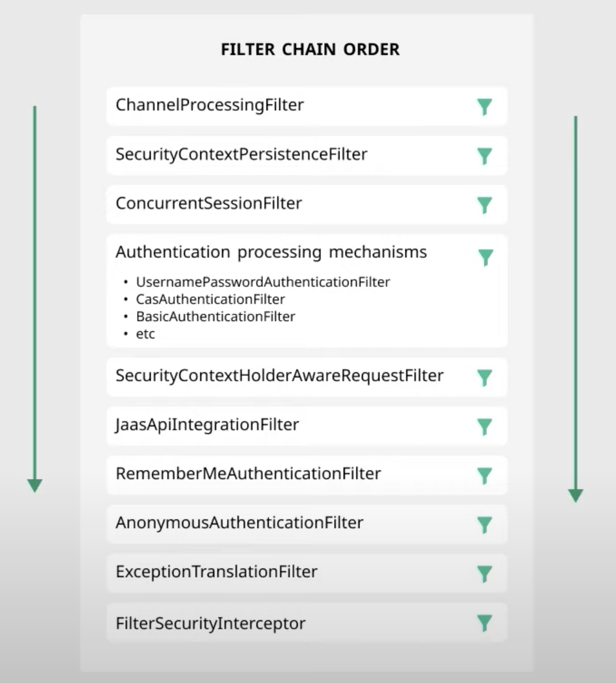Click the Authentication processing mechanisms heading
This screenshot has width=616, height=683.
(x=271, y=252)
